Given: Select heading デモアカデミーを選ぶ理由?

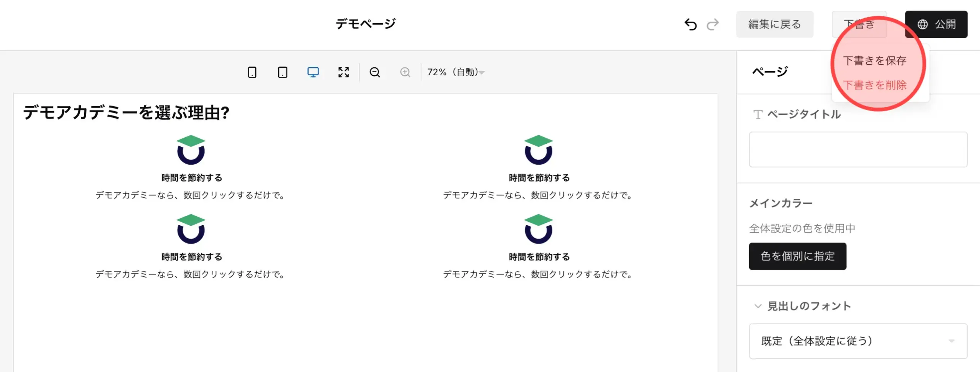Looking at the screenshot, I should (126, 113).
